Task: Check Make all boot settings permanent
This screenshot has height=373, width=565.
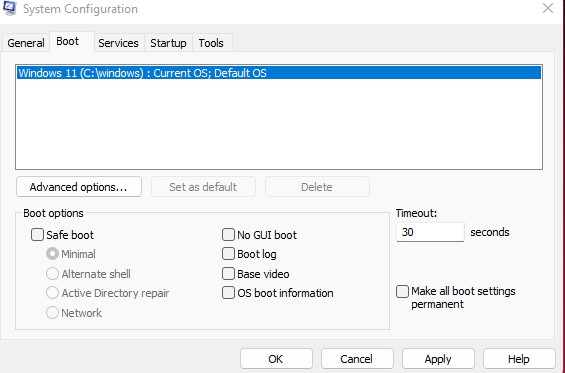Action: (402, 291)
